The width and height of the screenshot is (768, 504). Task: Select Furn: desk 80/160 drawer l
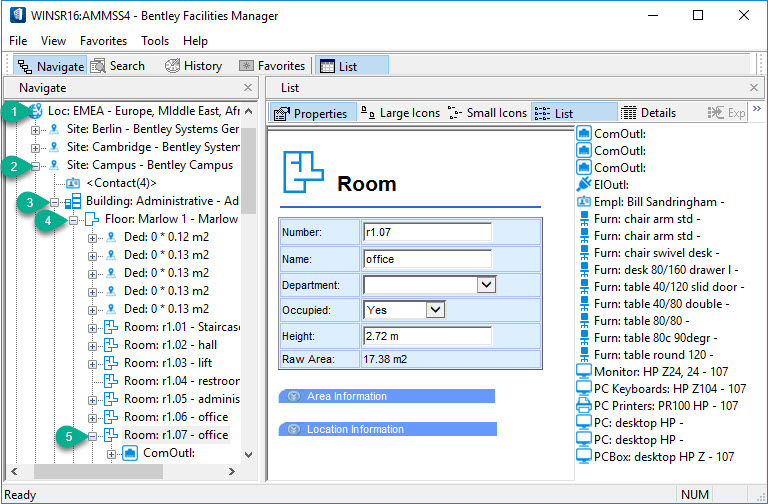pos(666,270)
